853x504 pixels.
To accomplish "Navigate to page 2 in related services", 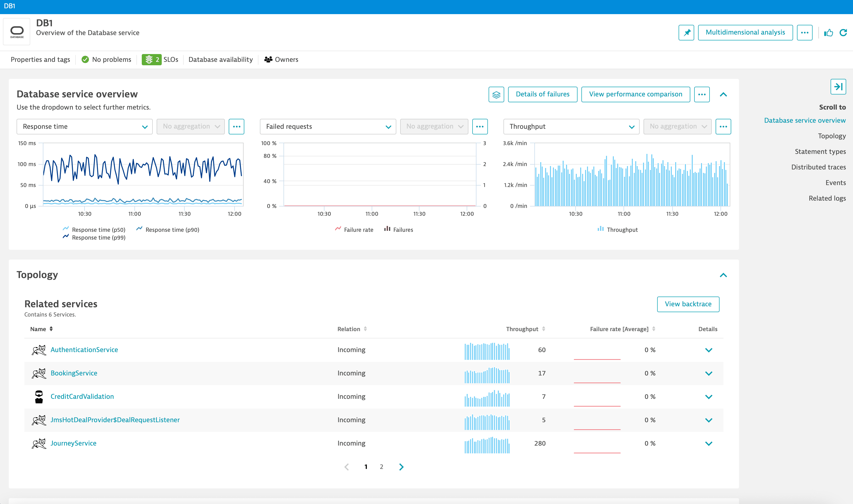I will pyautogui.click(x=382, y=467).
